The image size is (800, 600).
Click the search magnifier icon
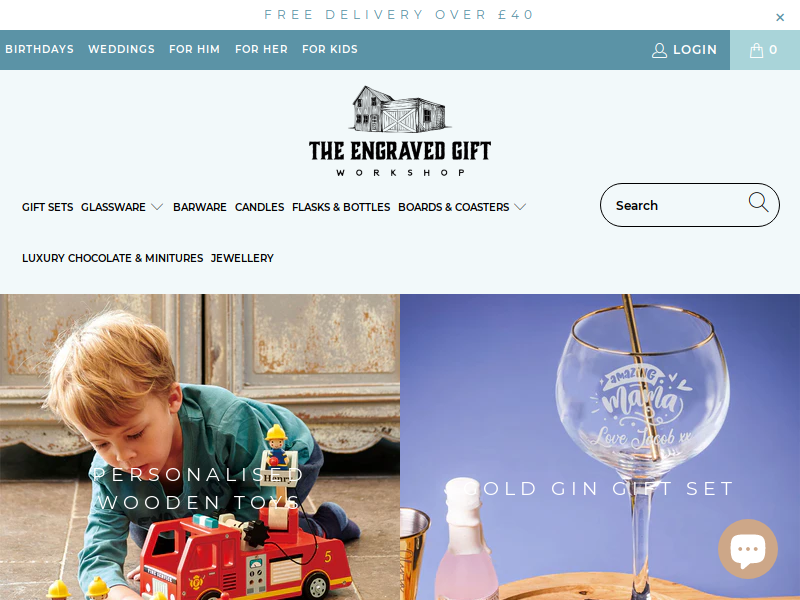coord(758,203)
